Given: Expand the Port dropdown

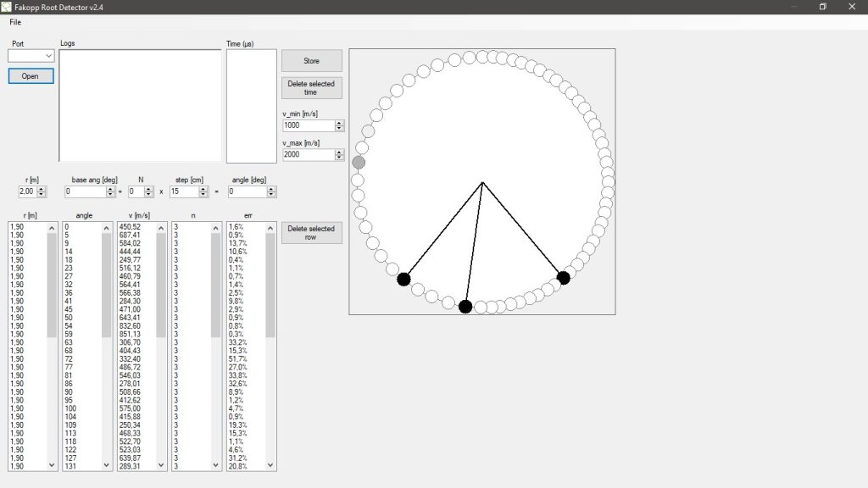Looking at the screenshot, I should 48,56.
